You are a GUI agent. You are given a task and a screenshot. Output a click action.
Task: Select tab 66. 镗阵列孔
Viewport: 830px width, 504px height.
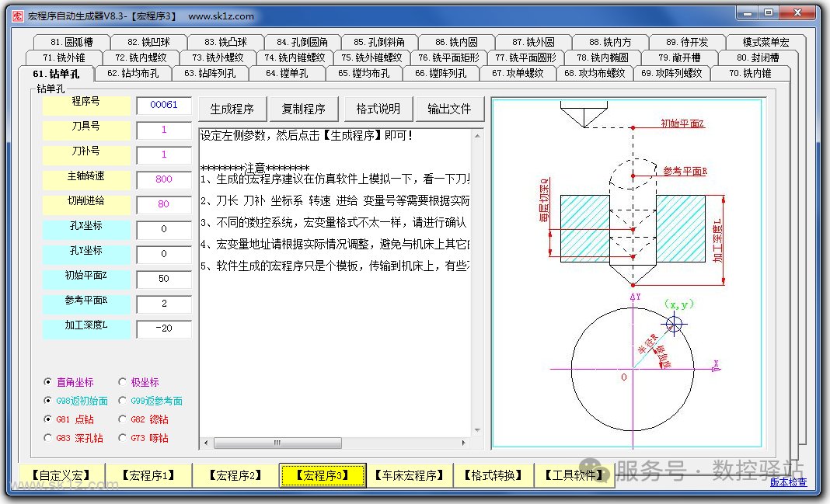(441, 74)
